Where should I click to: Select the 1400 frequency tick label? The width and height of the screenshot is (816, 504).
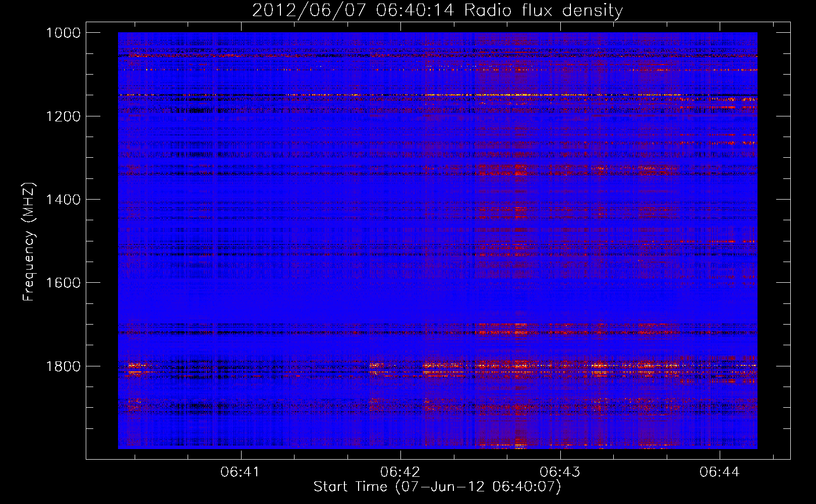tap(63, 200)
